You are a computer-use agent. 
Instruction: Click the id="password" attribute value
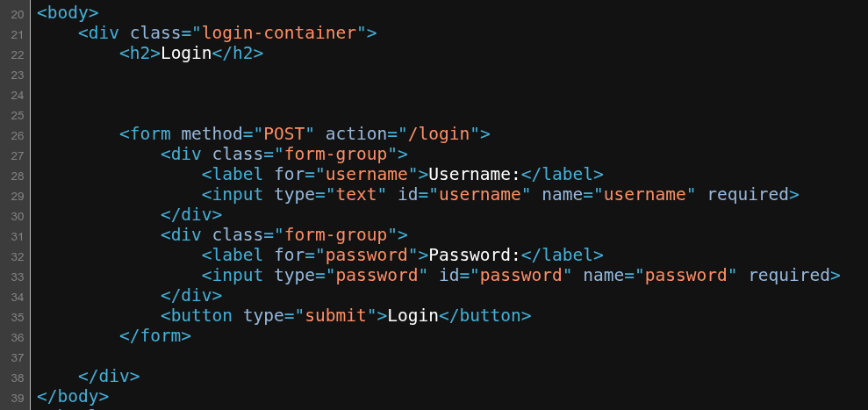(x=521, y=276)
